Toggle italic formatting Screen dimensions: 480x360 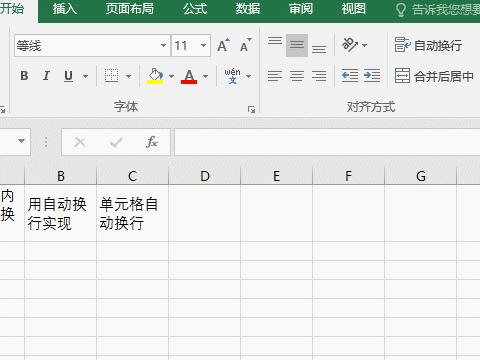pyautogui.click(x=46, y=76)
